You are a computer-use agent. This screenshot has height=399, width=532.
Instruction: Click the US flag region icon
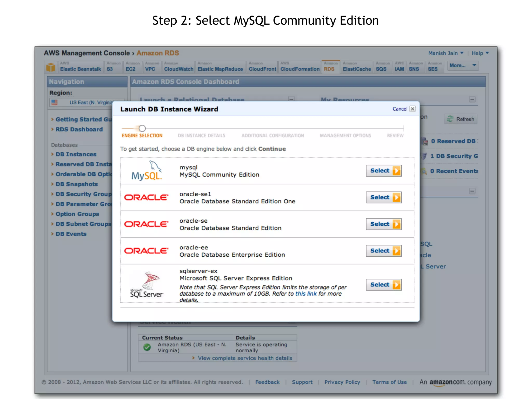click(55, 102)
